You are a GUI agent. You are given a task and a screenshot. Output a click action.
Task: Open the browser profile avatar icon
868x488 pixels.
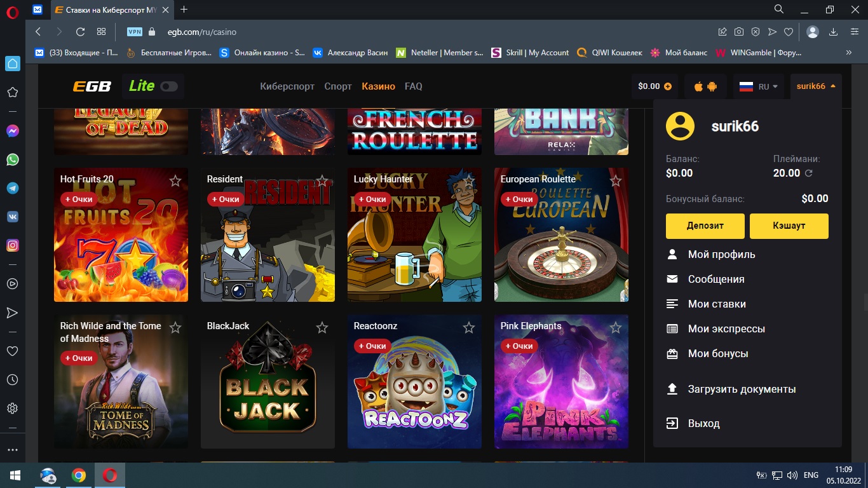point(813,32)
